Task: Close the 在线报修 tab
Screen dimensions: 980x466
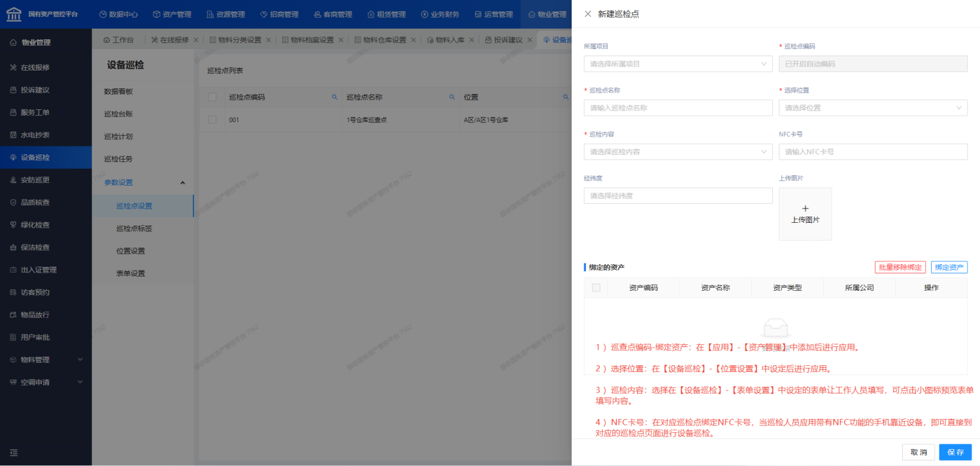Action: coord(196,40)
